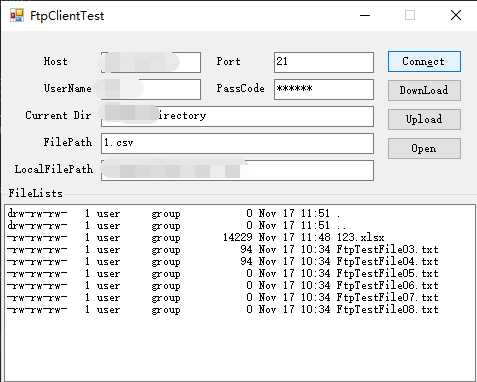Click the PassCode label
The width and height of the screenshot is (477, 382).
tap(240, 89)
